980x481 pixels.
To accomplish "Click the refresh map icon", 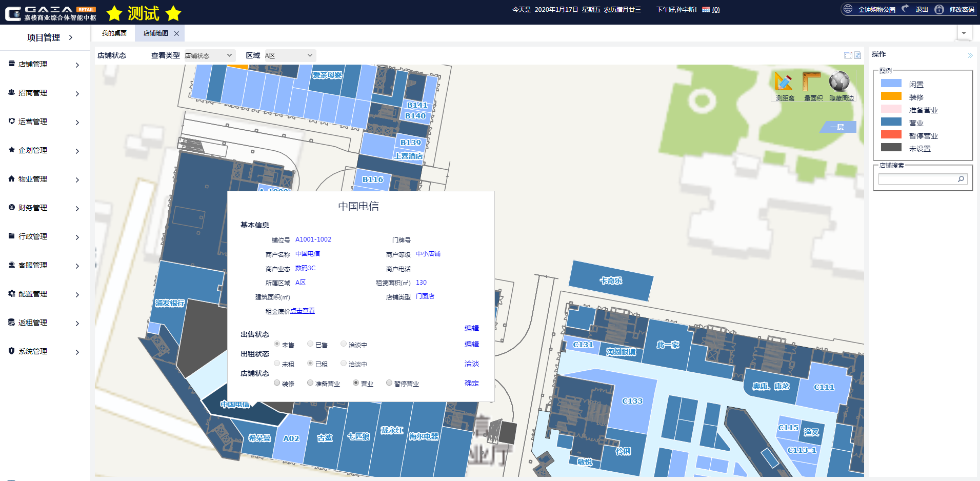I will click(857, 55).
